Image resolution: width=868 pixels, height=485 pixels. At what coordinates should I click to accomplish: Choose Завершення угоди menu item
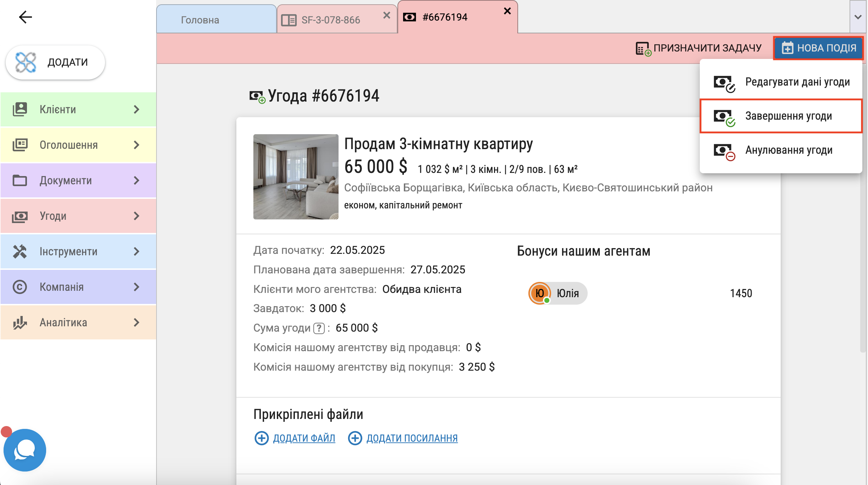[x=781, y=116]
